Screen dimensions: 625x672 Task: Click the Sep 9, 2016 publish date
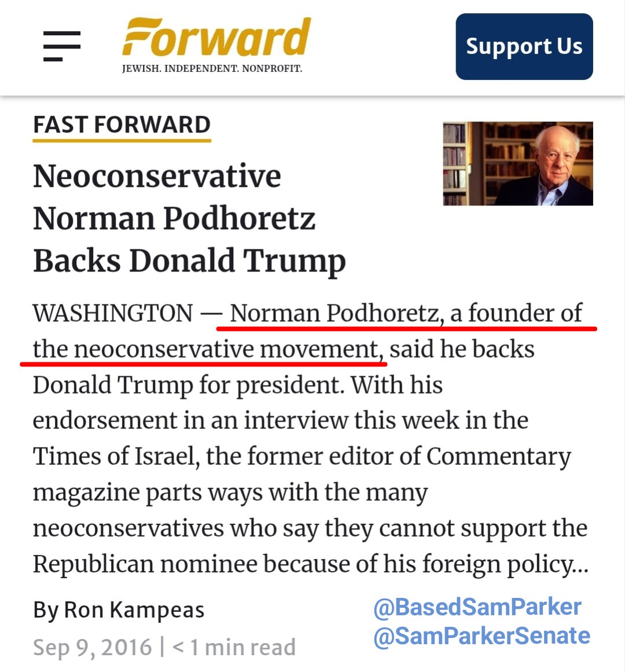[x=92, y=647]
